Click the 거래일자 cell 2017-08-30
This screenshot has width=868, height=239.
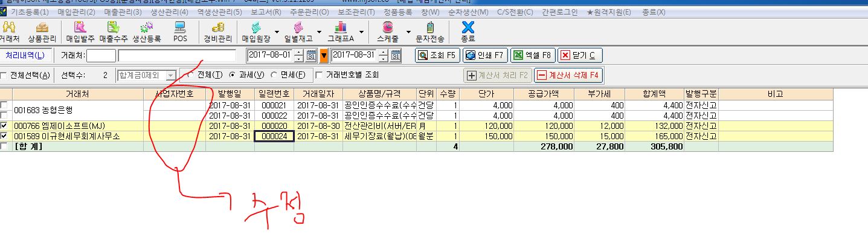pos(318,126)
